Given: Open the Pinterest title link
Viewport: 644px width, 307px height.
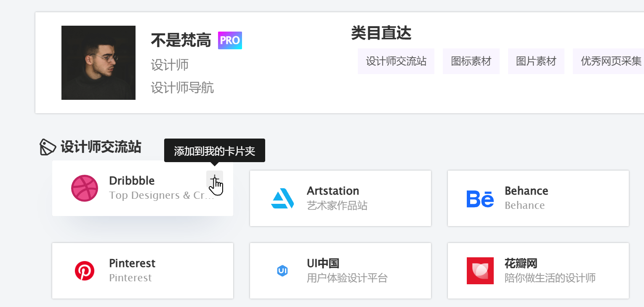Looking at the screenshot, I should click(132, 263).
